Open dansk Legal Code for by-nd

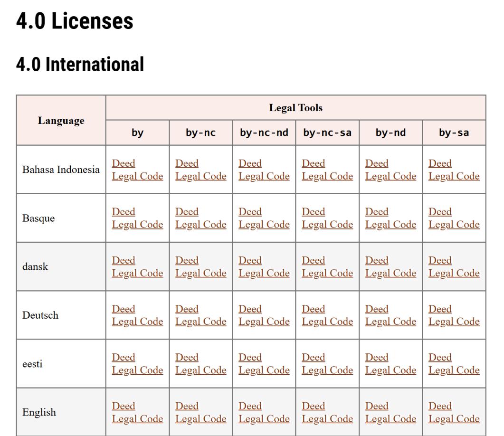pyautogui.click(x=390, y=273)
